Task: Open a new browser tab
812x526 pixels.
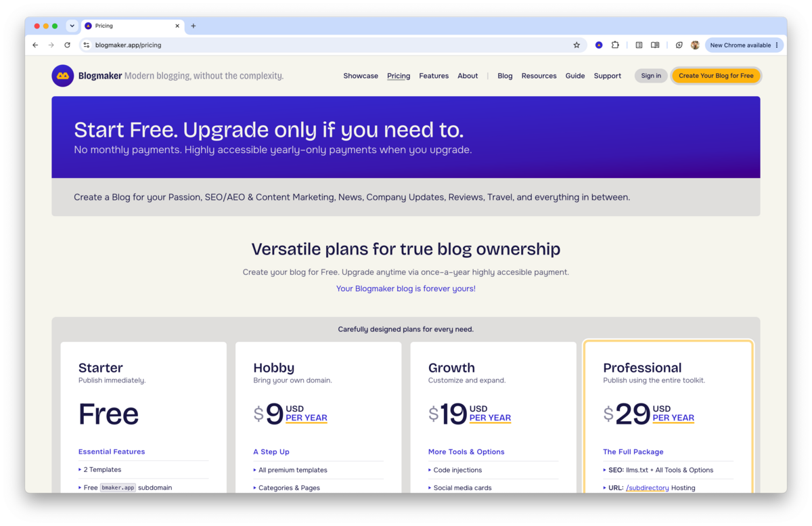Action: [193, 26]
